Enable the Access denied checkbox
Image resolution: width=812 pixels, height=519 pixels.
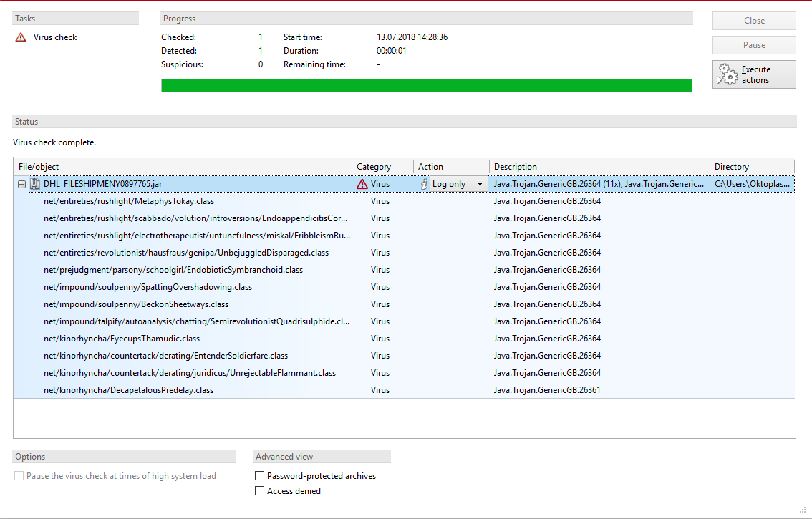pyautogui.click(x=259, y=490)
